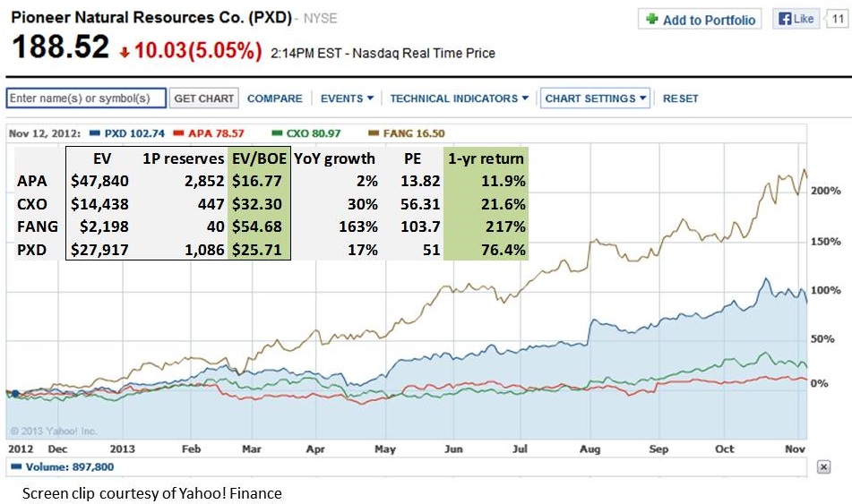Open the Chart Settings dropdown

(596, 98)
